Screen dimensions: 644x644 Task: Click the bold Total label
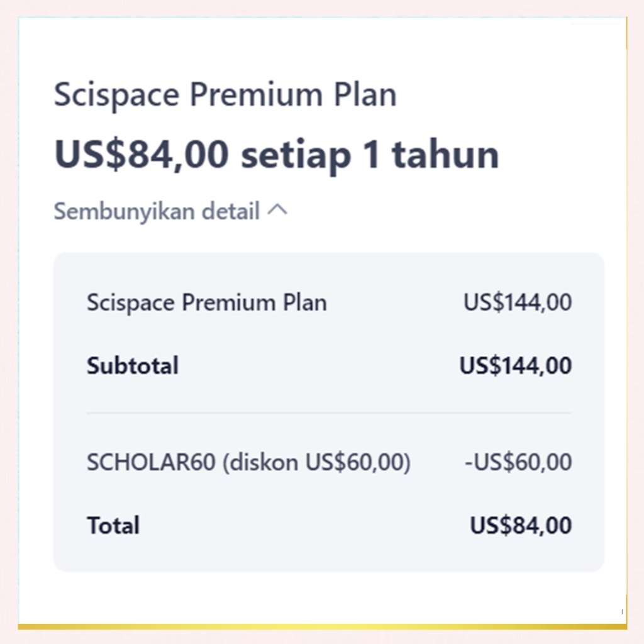[x=113, y=525]
